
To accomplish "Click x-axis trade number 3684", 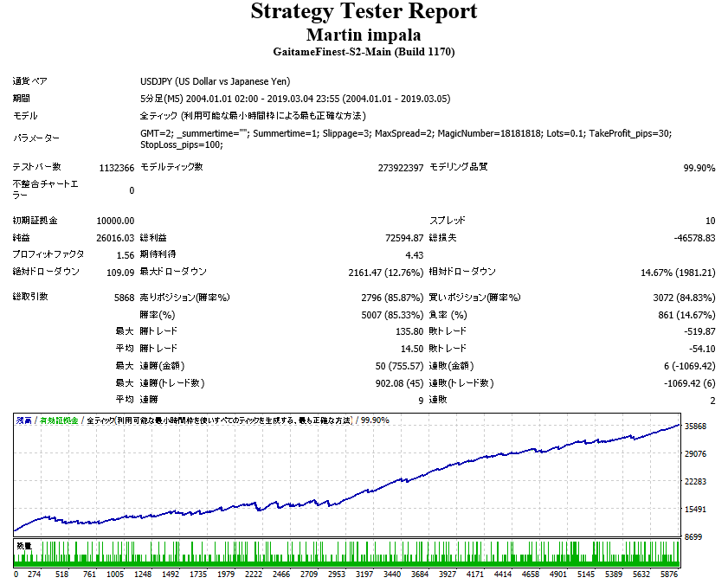I will click(420, 574).
